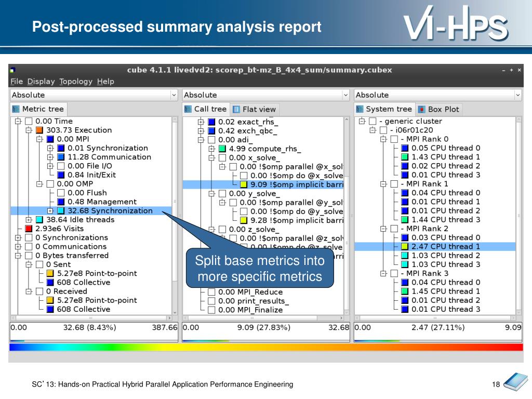Click the metric value bar showing 32.68 (8.43%)
This screenshot has height=399, width=532.
pos(94,332)
